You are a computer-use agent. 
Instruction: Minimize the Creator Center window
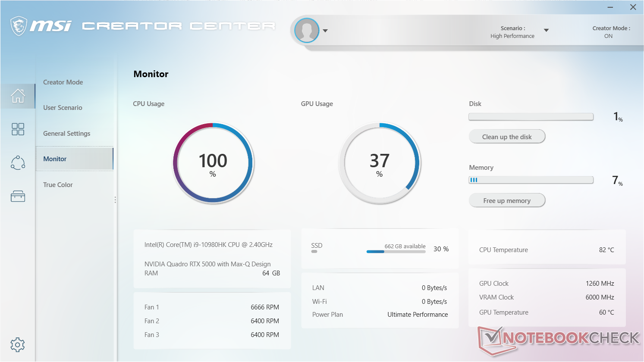tap(610, 7)
